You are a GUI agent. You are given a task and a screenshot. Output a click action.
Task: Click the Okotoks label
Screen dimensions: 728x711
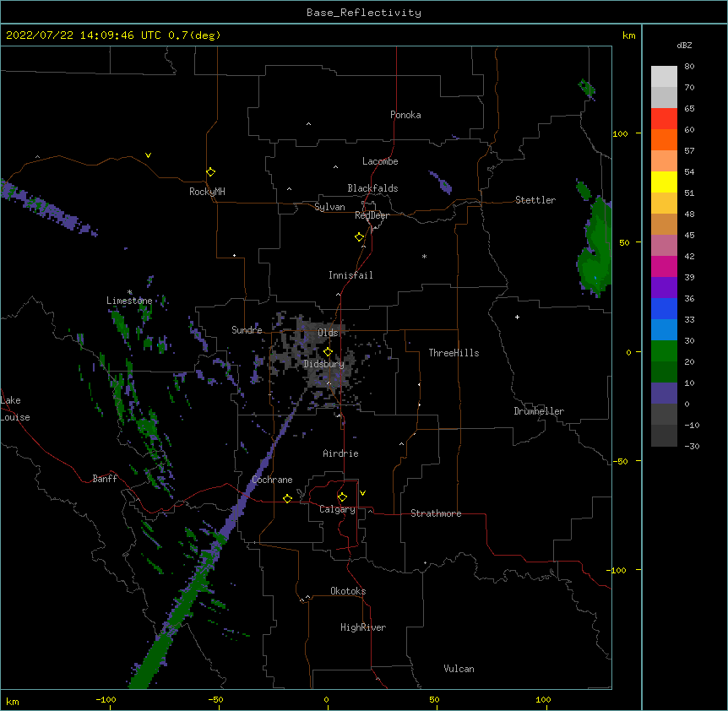(348, 591)
